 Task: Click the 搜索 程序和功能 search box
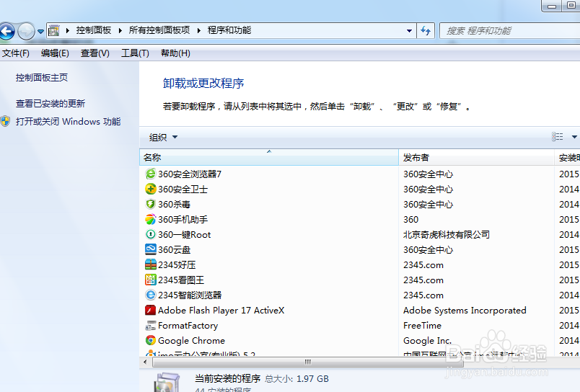510,31
